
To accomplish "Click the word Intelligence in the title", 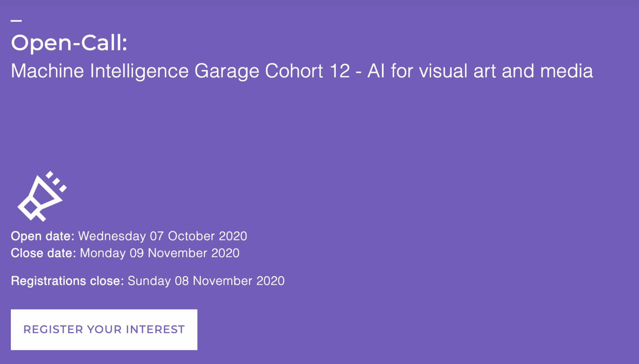I will coord(139,71).
